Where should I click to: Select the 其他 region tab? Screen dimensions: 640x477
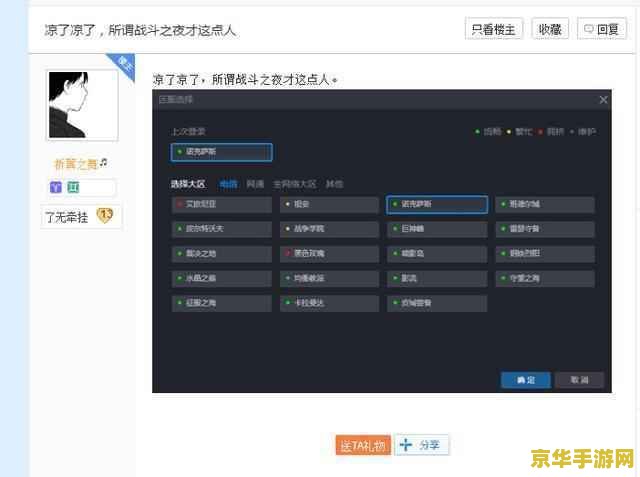pyautogui.click(x=334, y=184)
